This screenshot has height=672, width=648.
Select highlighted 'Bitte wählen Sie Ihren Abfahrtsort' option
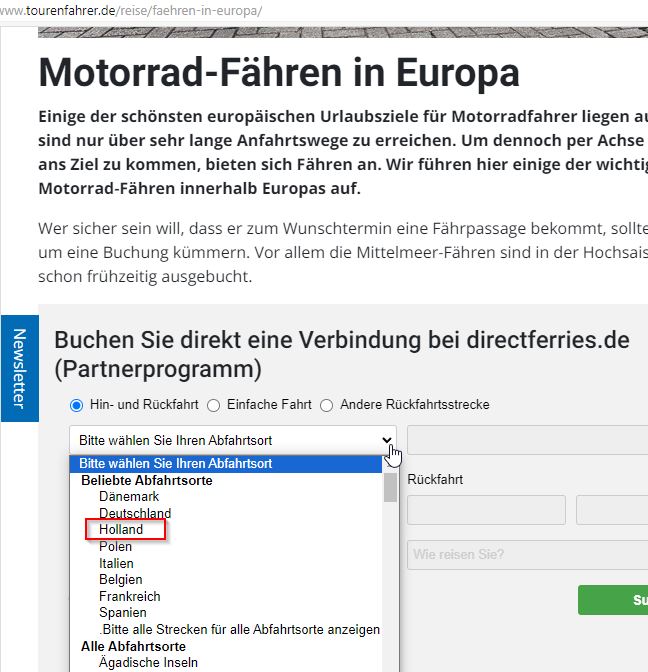(225, 464)
